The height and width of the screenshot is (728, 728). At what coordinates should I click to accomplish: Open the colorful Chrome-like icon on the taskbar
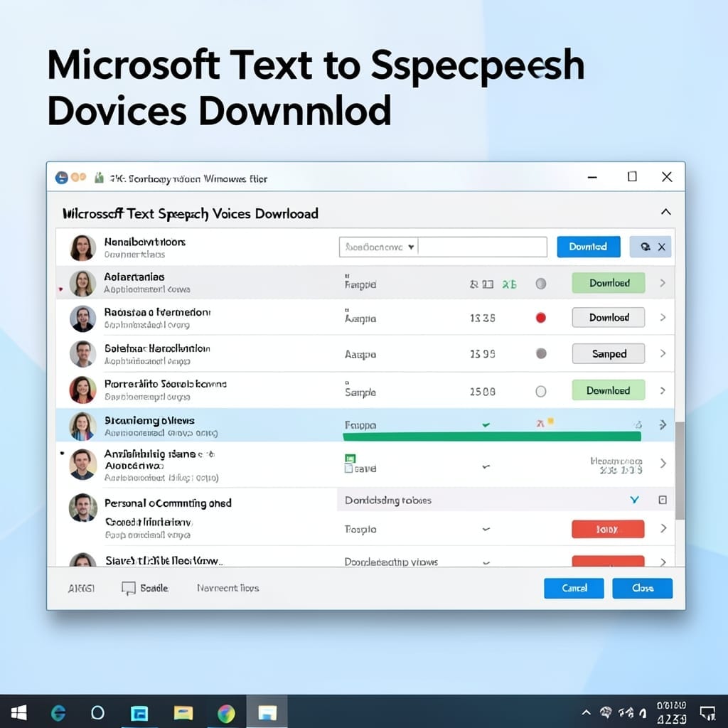coord(226,713)
